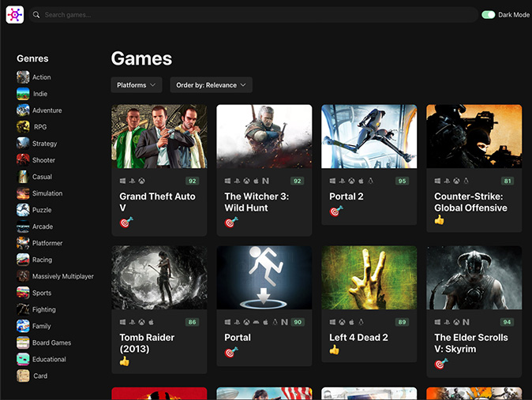
Task: Click the Portal 2 cover image
Action: pyautogui.click(x=369, y=136)
